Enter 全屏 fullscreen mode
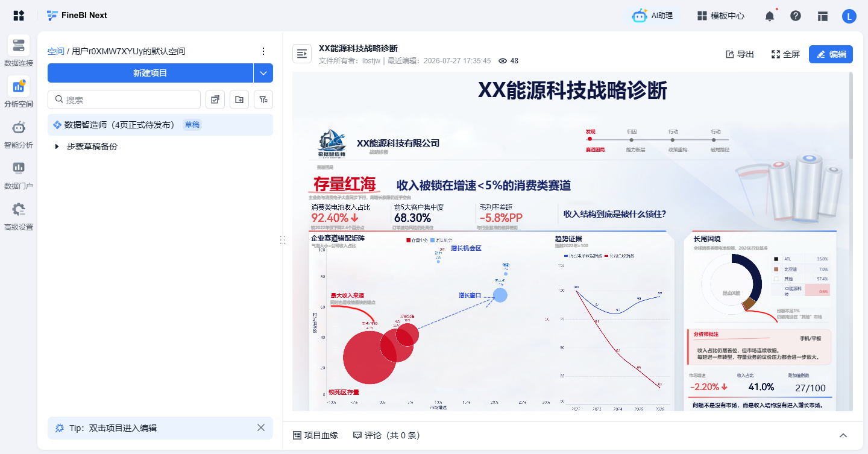 [785, 54]
